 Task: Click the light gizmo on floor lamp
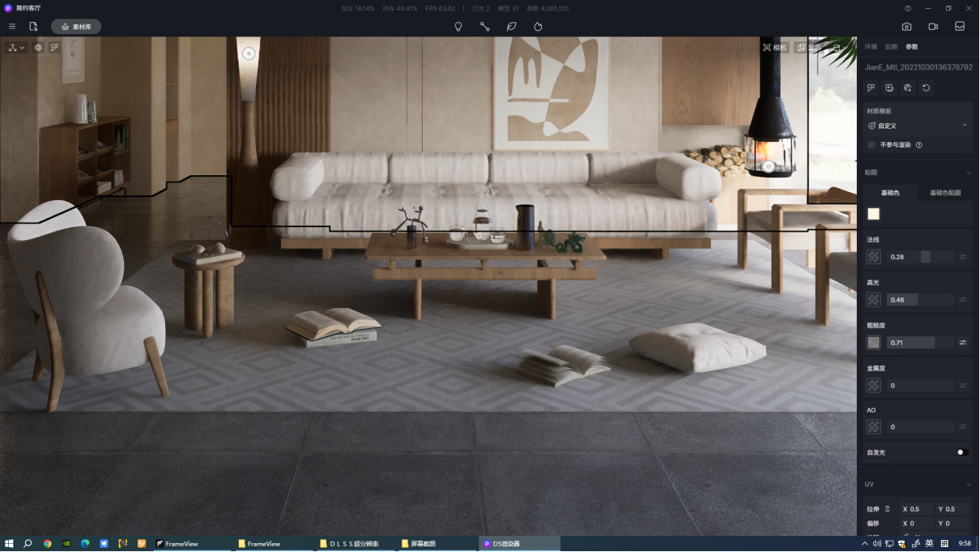tap(249, 53)
